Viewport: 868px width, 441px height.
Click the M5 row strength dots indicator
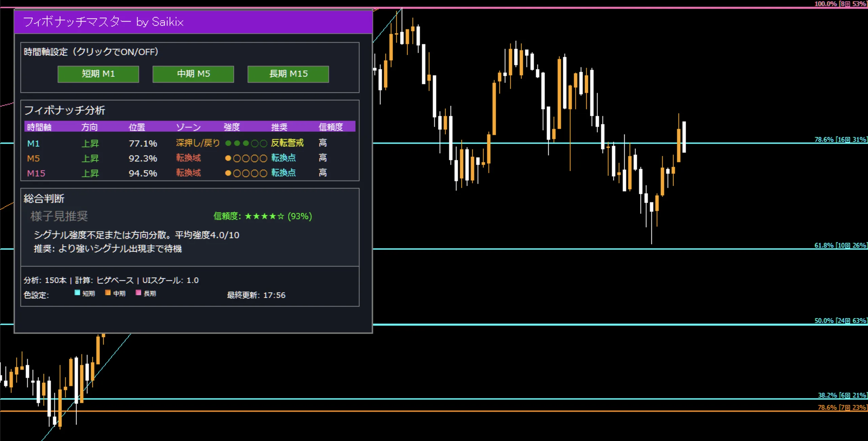(x=246, y=158)
